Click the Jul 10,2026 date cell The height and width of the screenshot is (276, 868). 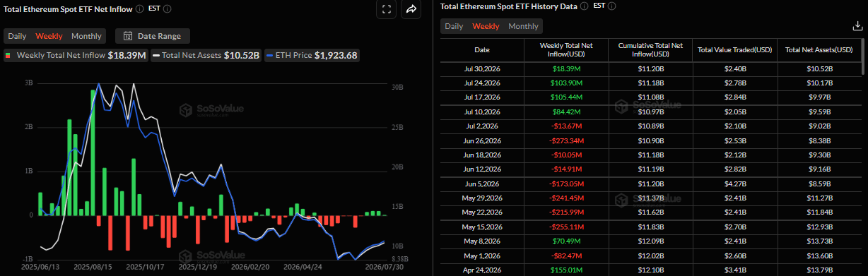click(481, 112)
